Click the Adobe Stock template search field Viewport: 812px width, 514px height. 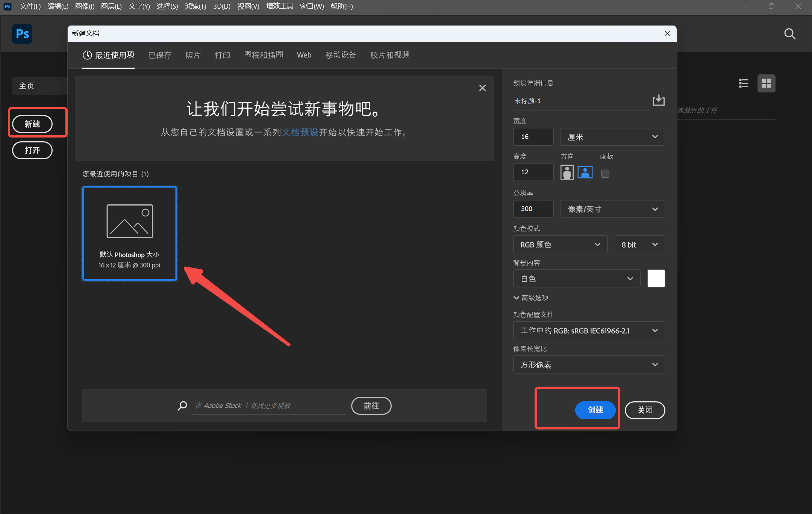[x=269, y=406]
